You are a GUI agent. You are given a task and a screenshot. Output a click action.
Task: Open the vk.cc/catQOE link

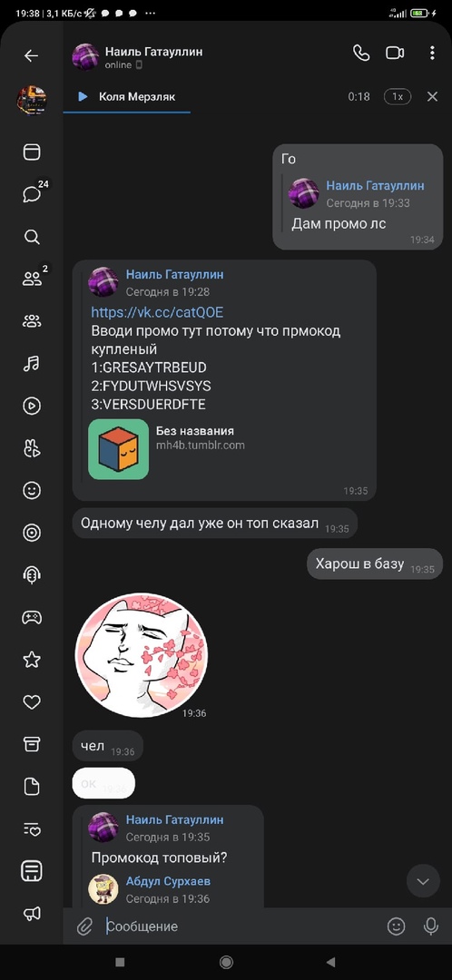157,312
